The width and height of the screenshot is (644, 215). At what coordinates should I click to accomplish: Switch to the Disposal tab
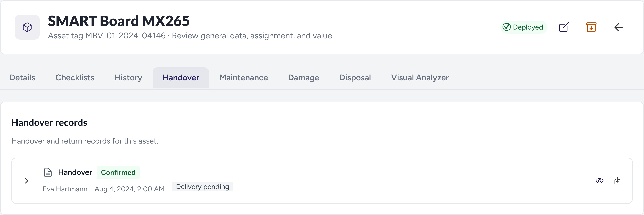[x=355, y=78]
